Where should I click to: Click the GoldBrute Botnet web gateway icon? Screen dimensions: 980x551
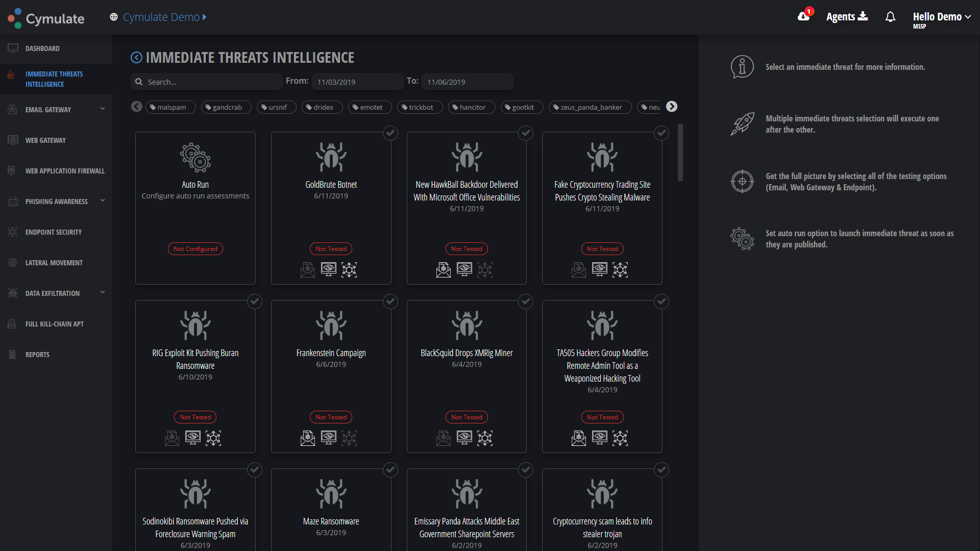(329, 269)
